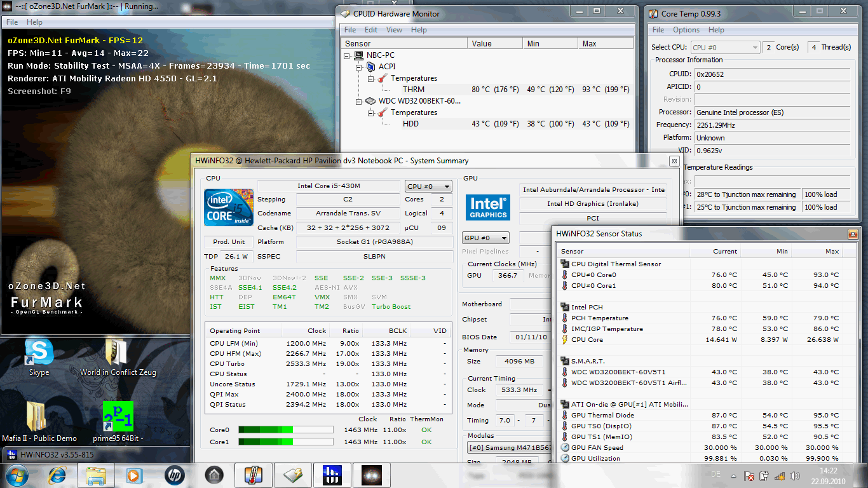The height and width of the screenshot is (488, 868).
Task: Click the Core1 load bar
Action: pos(285,442)
